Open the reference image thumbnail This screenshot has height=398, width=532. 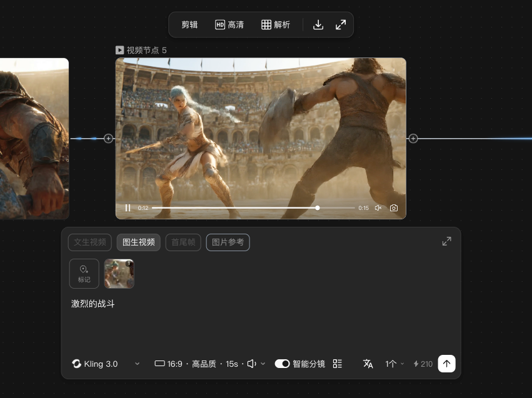(119, 273)
